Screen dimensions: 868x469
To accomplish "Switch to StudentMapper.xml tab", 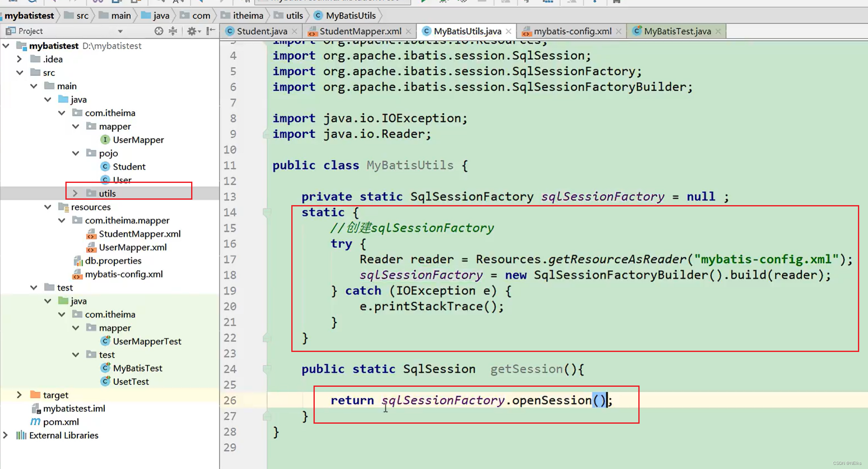I will [x=360, y=31].
